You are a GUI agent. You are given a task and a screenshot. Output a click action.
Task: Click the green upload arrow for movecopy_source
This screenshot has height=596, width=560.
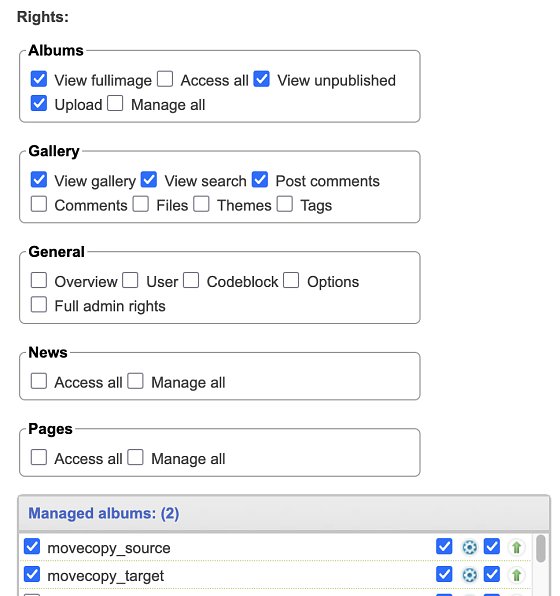516,547
